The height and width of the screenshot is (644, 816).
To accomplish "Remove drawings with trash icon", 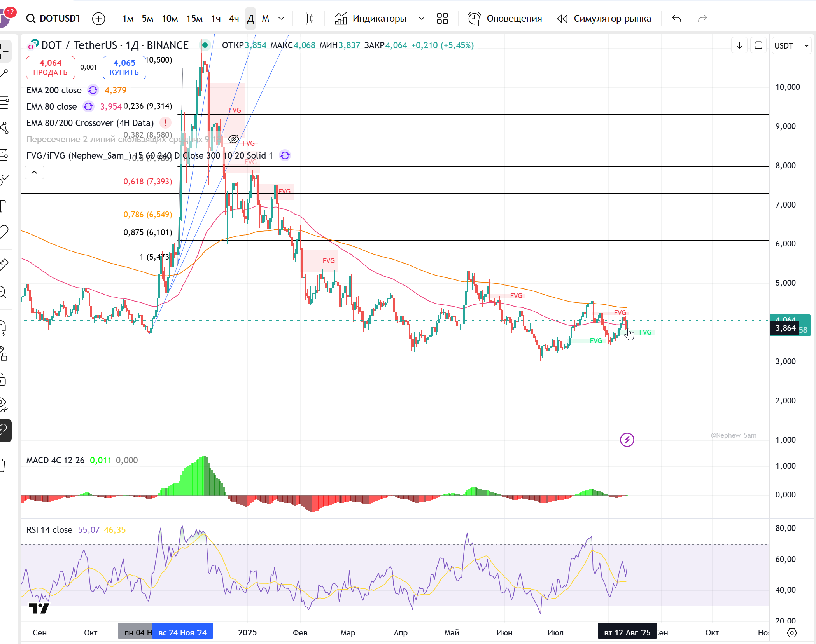I will [x=4, y=465].
